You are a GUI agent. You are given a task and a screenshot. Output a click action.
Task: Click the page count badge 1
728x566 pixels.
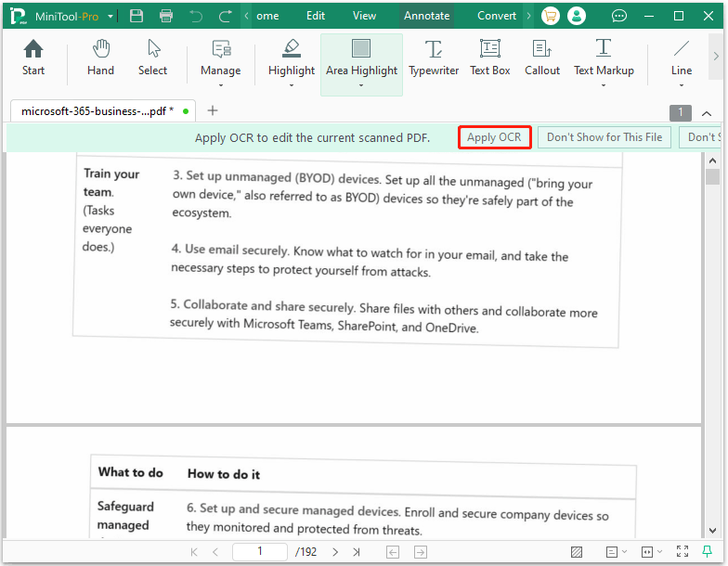(681, 112)
